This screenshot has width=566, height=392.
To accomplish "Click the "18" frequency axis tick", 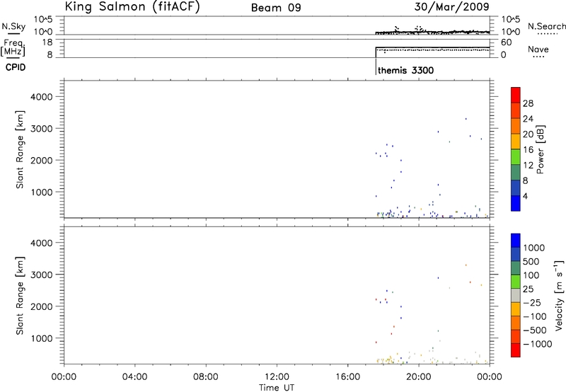I will pyautogui.click(x=47, y=42).
